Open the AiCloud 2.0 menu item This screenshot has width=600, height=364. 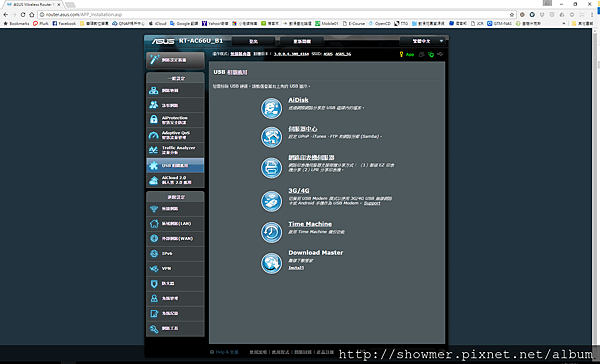pyautogui.click(x=175, y=180)
